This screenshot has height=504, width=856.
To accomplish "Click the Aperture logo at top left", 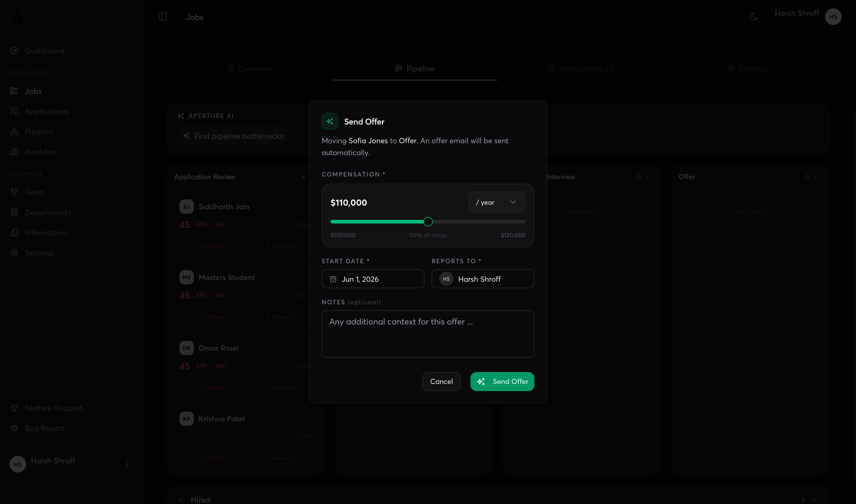I will click(x=18, y=17).
